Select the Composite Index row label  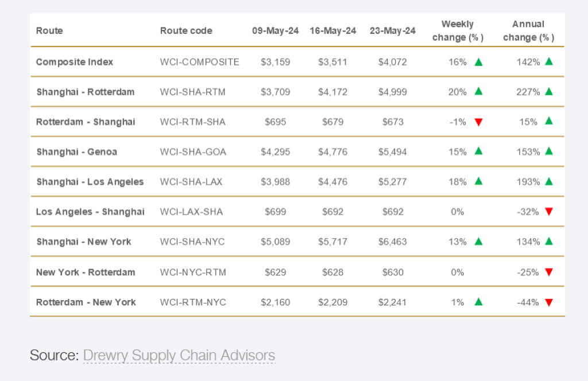tap(75, 62)
